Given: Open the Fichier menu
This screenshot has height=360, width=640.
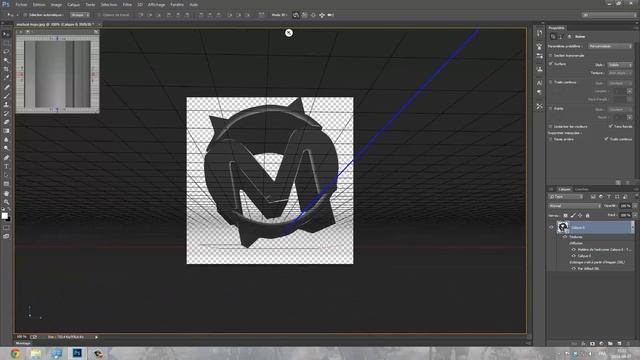Looking at the screenshot, I should pos(21,4).
